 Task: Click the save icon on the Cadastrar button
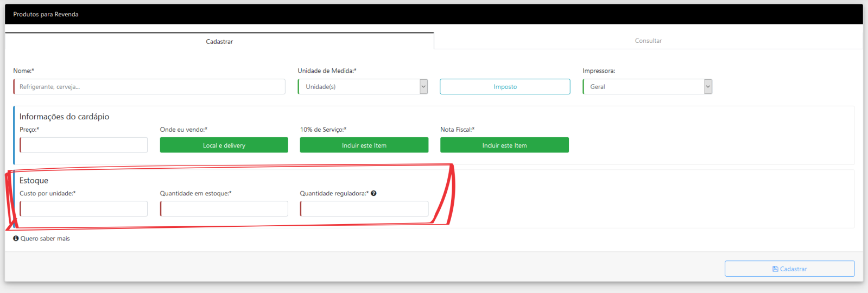[775, 269]
